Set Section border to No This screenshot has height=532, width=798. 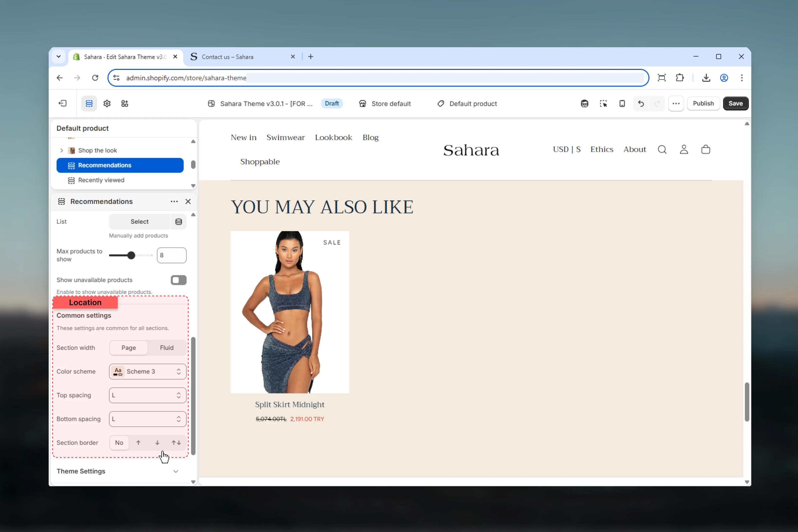pos(119,443)
